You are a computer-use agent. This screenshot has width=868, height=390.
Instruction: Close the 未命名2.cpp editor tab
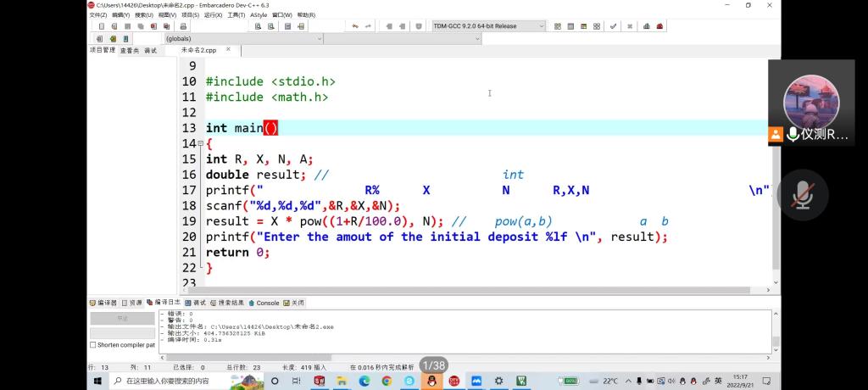[228, 50]
